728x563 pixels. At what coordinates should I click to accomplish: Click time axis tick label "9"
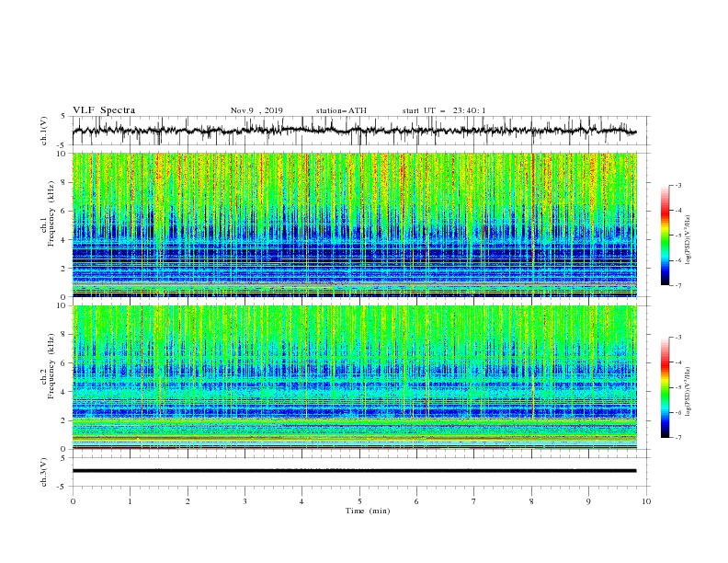(588, 501)
